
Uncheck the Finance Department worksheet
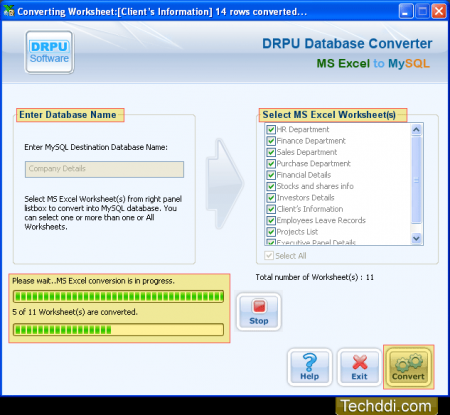click(x=271, y=141)
